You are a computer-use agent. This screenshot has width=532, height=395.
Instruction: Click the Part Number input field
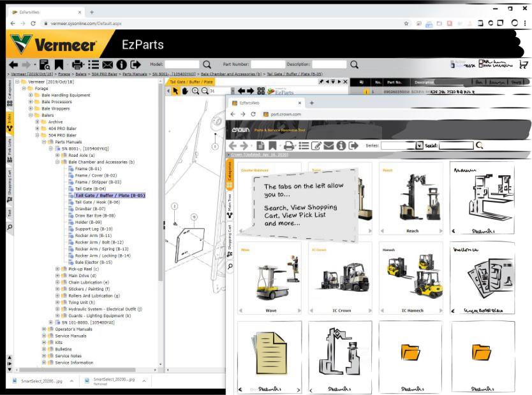pos(268,64)
